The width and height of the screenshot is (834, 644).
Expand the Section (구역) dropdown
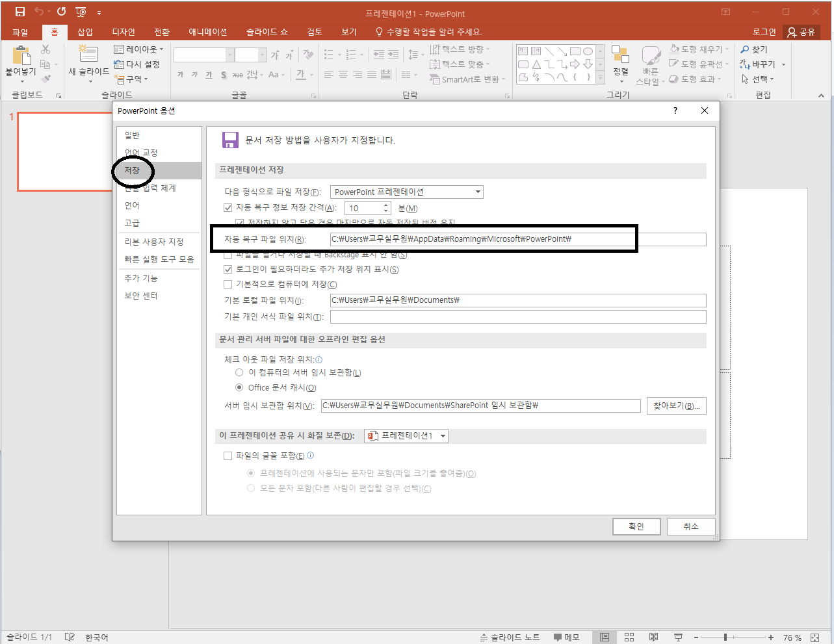pyautogui.click(x=131, y=79)
